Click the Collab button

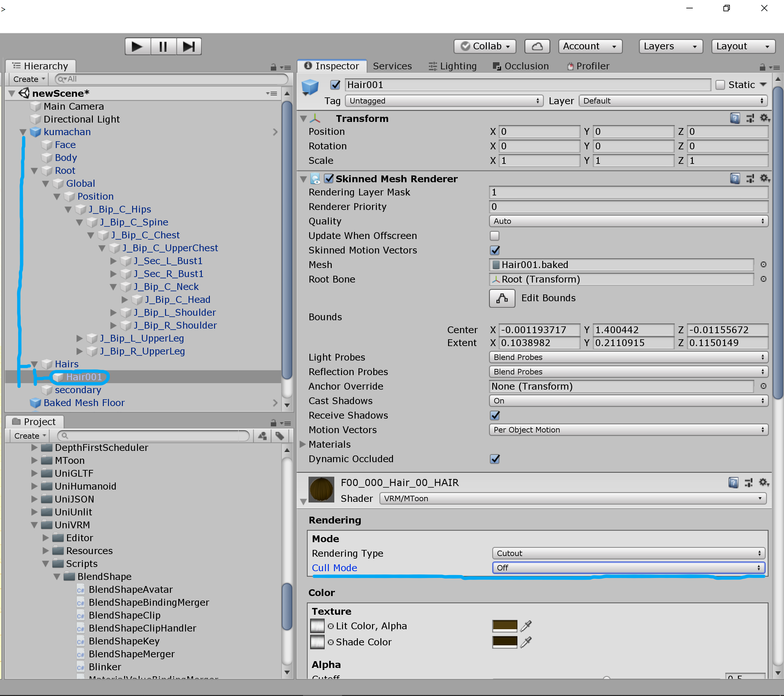pos(485,46)
